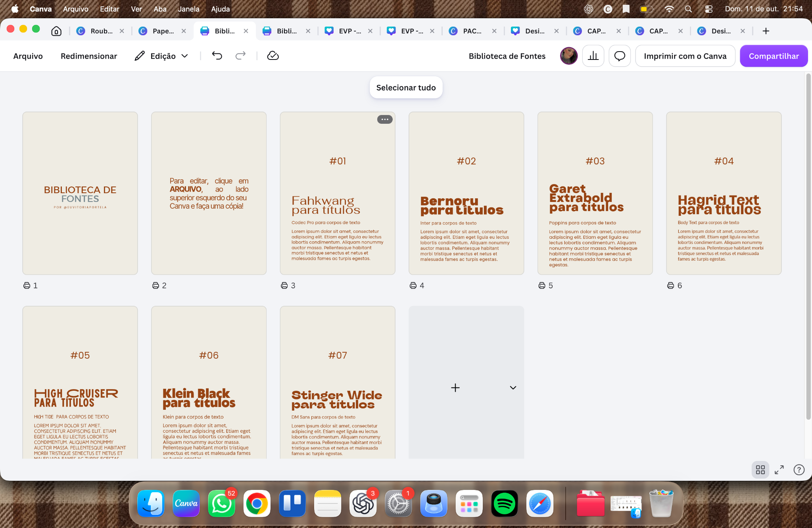
Task: Open the comments speech bubble
Action: (x=620, y=56)
